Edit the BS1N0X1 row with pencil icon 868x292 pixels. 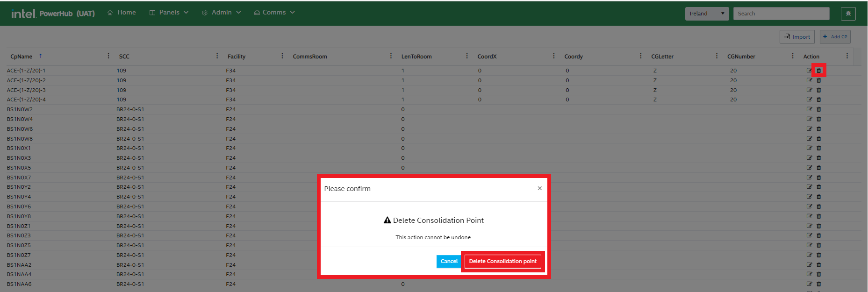809,148
